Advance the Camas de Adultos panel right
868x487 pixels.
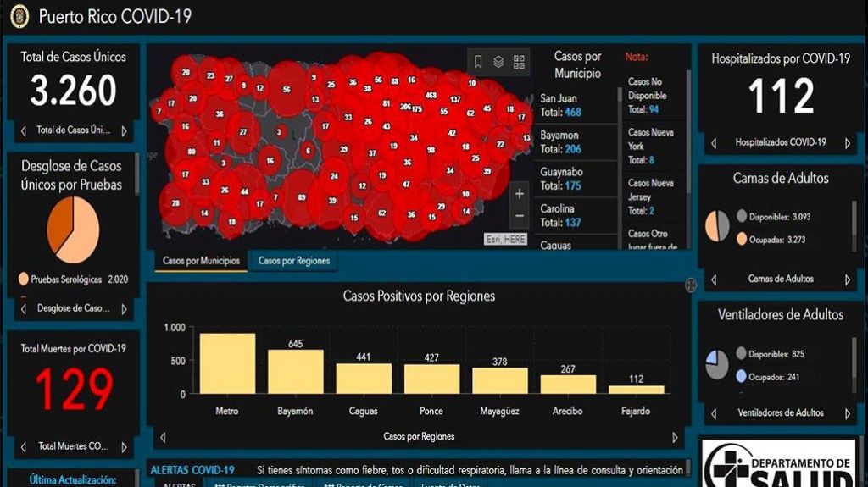[847, 279]
